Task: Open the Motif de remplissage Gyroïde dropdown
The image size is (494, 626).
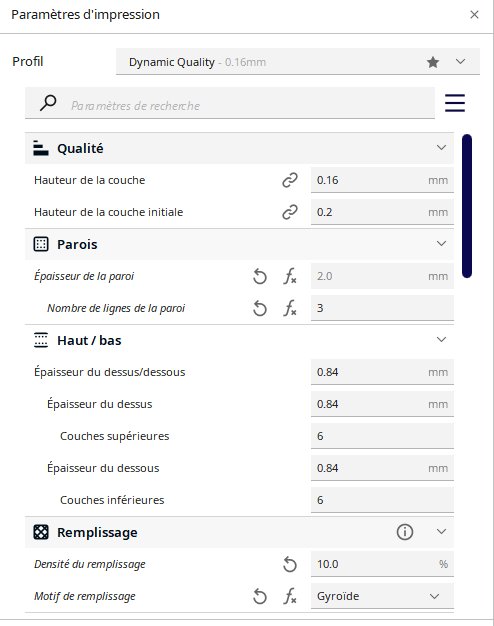Action: (x=382, y=596)
